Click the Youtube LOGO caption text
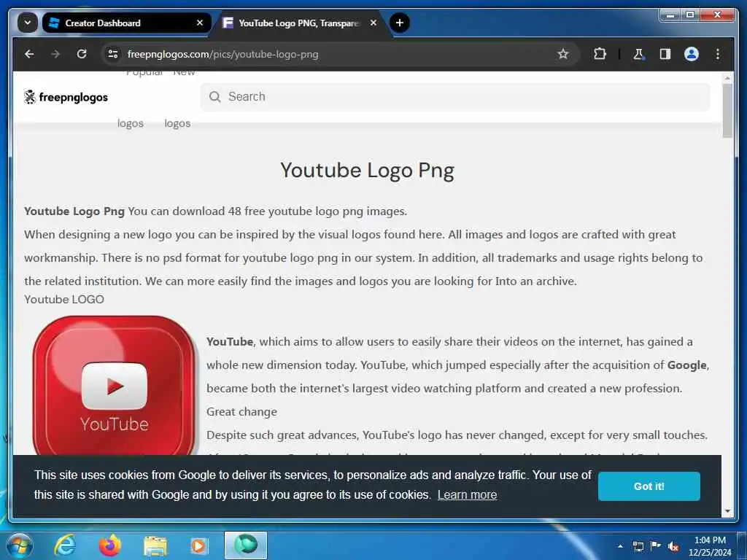The height and width of the screenshot is (560, 747). pyautogui.click(x=64, y=300)
